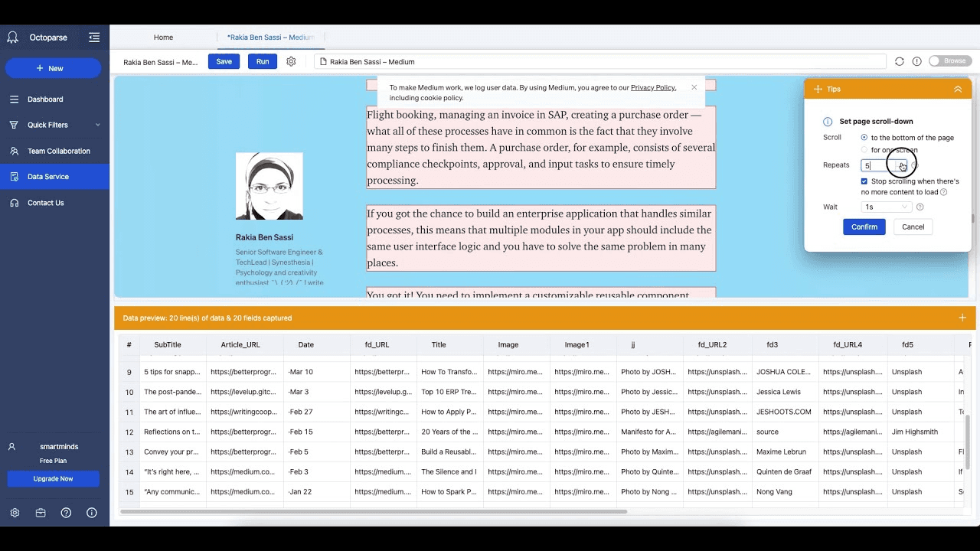Click the info icon beside Set page scroll-down
The image size is (980, 551).
828,122
